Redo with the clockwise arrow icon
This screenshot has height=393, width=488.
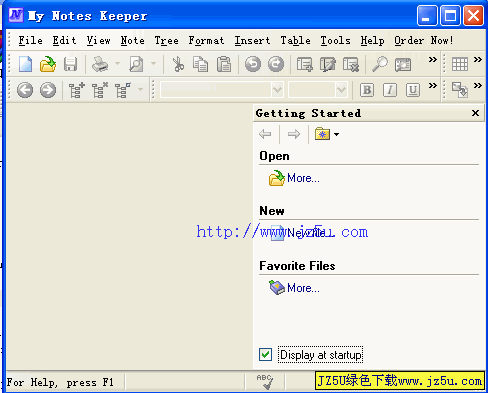point(276,64)
